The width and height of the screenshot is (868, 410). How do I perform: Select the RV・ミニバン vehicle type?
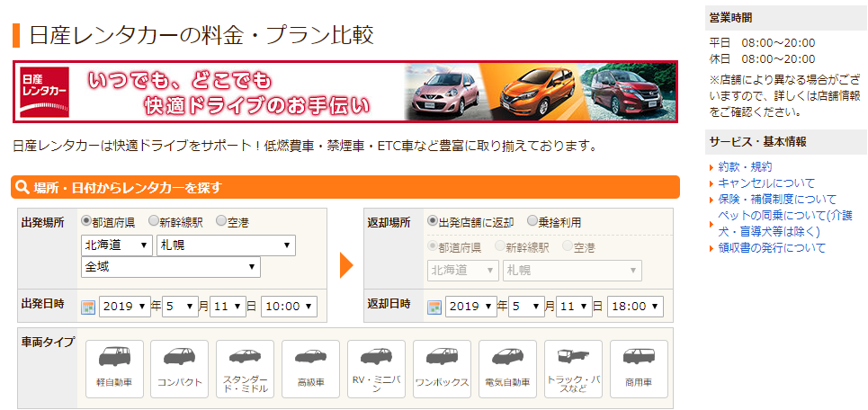[x=376, y=368]
